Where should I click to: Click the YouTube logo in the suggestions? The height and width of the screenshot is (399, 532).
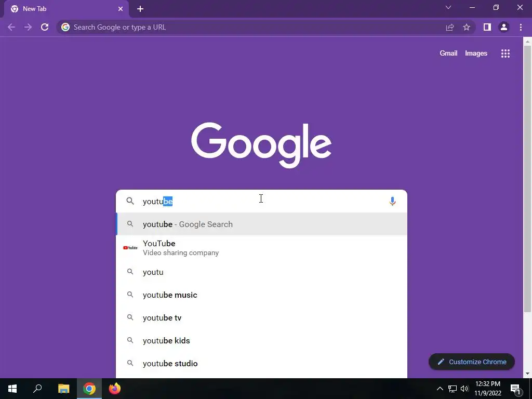[130, 248]
